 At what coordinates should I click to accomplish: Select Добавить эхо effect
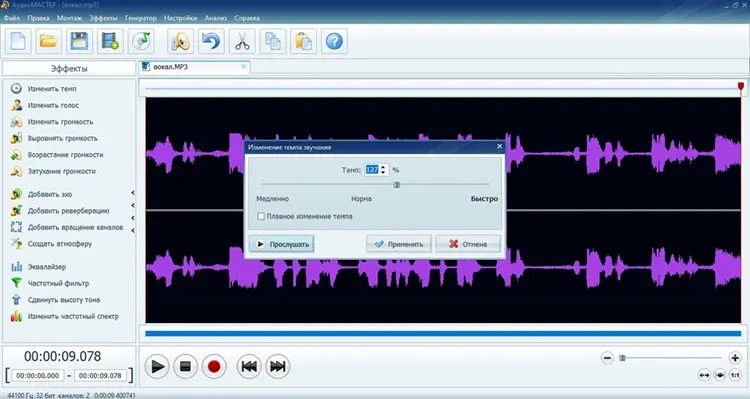click(42, 194)
